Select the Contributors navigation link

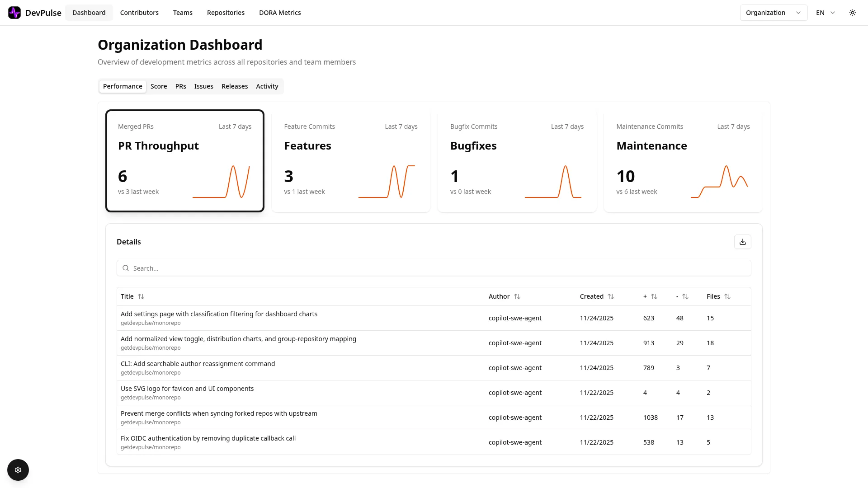click(139, 13)
